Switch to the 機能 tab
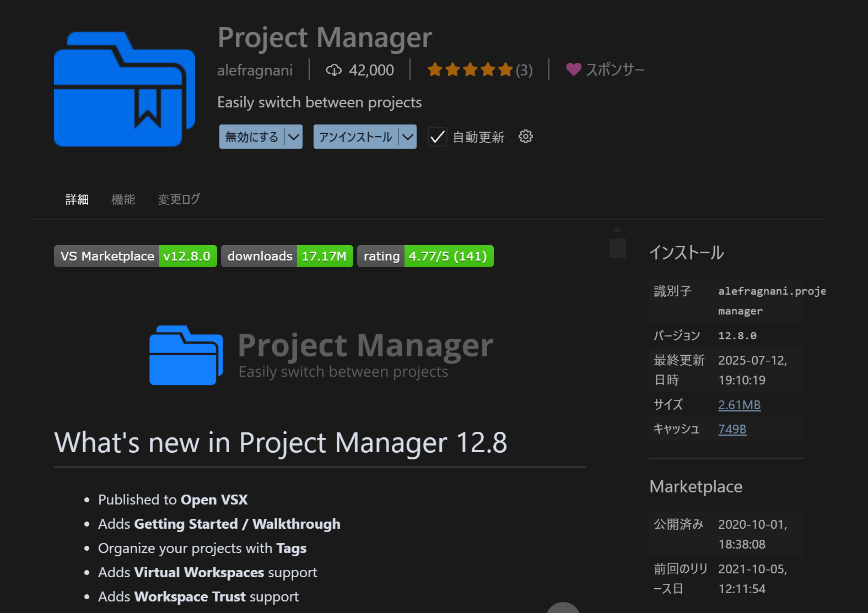 pyautogui.click(x=123, y=199)
